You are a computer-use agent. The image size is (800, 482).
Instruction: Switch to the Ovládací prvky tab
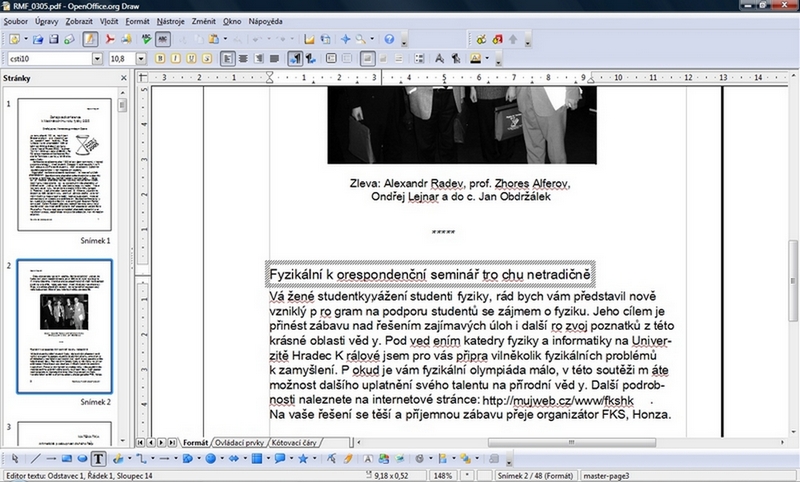(240, 442)
